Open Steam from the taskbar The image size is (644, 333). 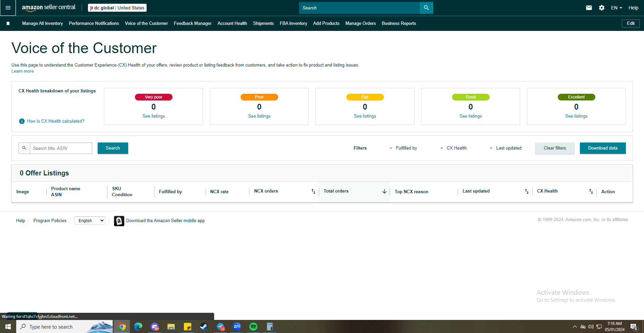click(204, 327)
